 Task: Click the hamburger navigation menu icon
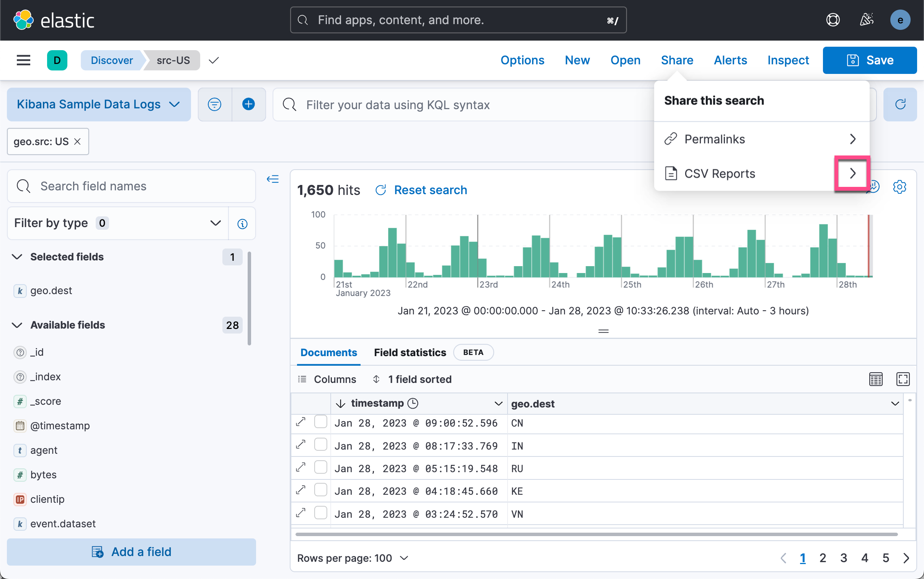pos(23,60)
